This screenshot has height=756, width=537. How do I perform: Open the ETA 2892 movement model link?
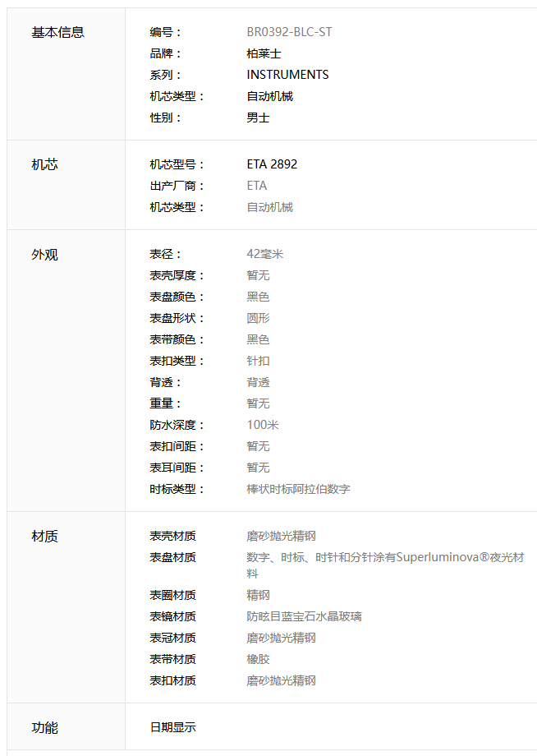pos(272,164)
